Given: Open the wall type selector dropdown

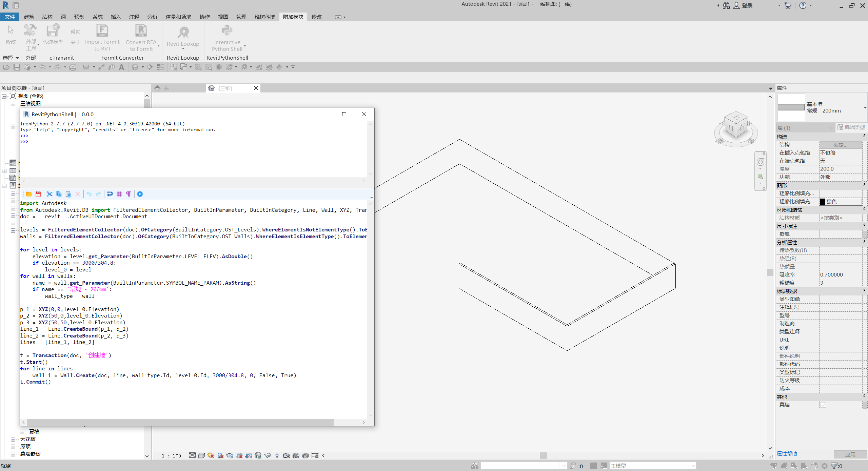Looking at the screenshot, I should (865, 107).
